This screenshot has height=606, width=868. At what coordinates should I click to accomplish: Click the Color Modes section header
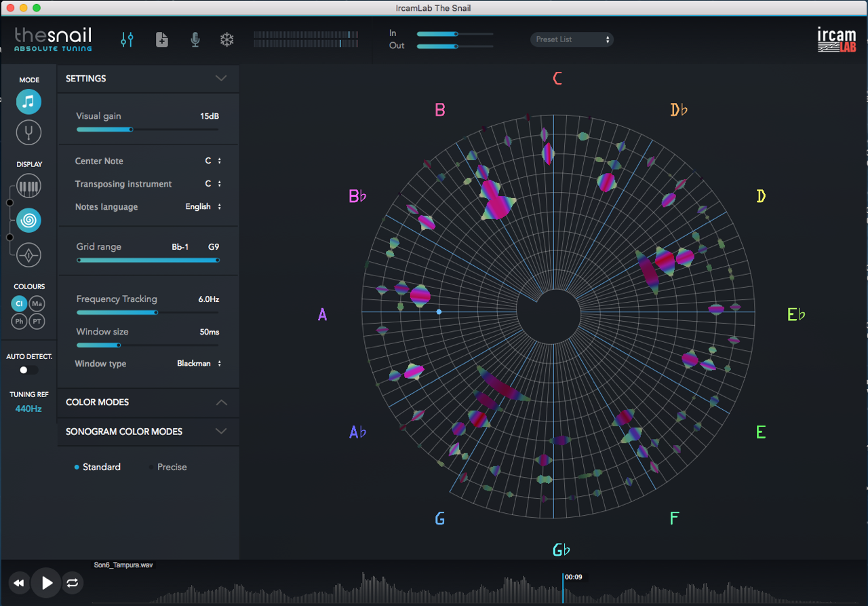pyautogui.click(x=148, y=402)
